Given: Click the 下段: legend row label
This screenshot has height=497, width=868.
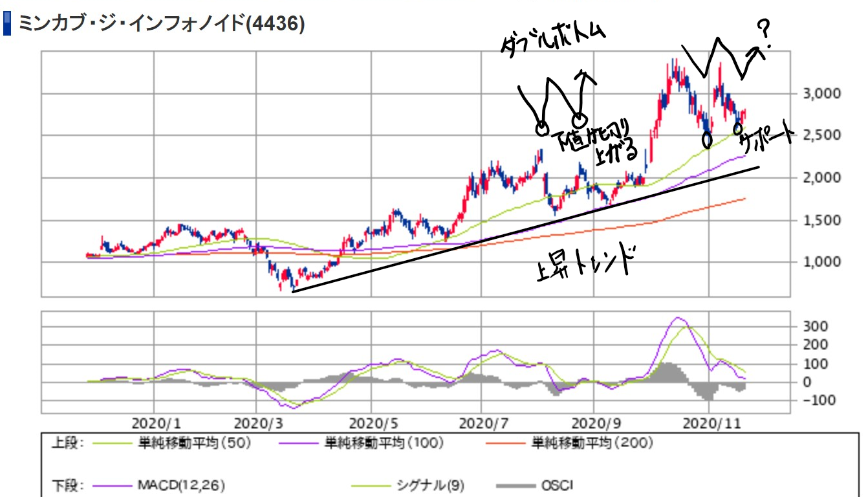Looking at the screenshot, I should [x=67, y=485].
